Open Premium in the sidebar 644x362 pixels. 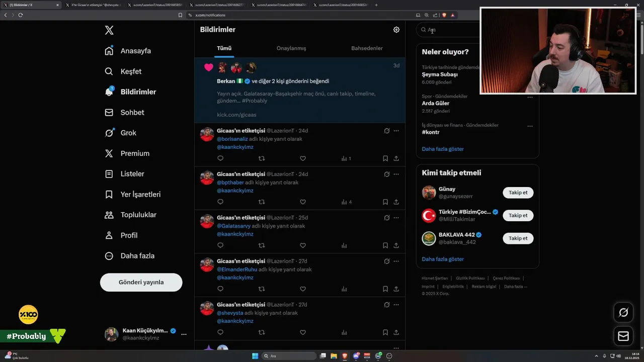(x=127, y=153)
